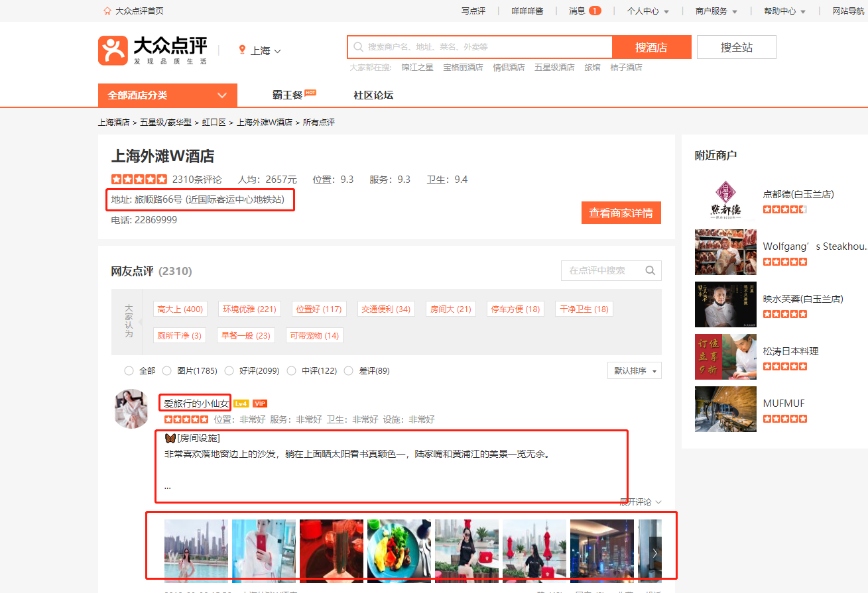Click the five-star rating under the hotel name

pos(139,179)
